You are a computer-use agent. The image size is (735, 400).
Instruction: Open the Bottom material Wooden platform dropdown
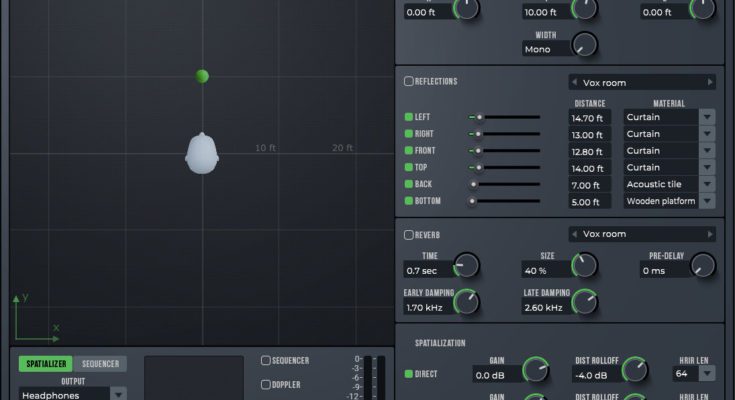click(x=707, y=201)
